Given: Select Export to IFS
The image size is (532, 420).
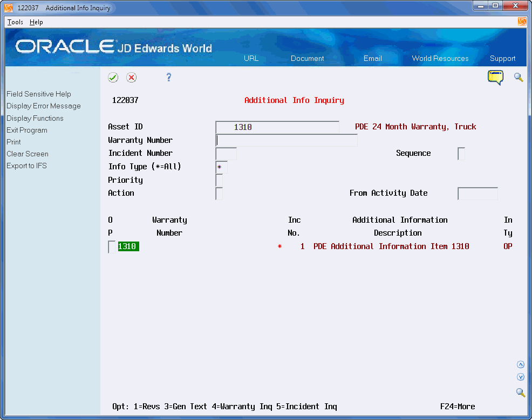Looking at the screenshot, I should tap(26, 166).
